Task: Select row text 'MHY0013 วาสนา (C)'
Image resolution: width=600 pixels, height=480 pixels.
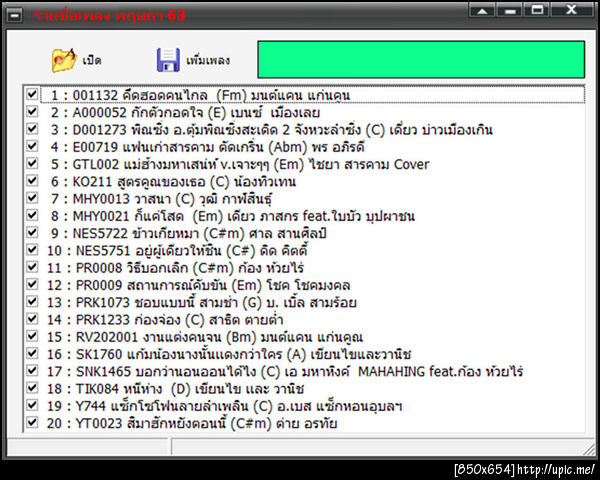Action: tap(134, 199)
